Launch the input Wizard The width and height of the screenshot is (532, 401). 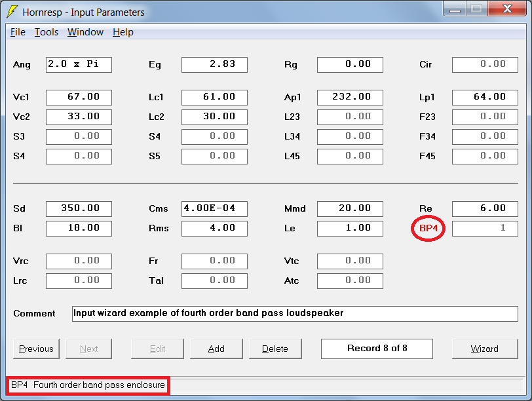(485, 349)
